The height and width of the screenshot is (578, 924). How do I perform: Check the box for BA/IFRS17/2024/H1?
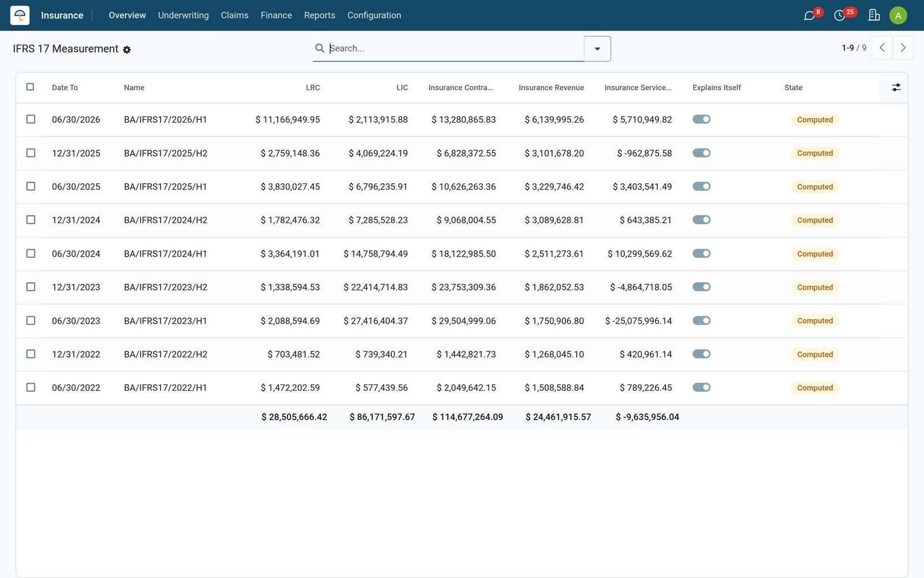pyautogui.click(x=31, y=253)
